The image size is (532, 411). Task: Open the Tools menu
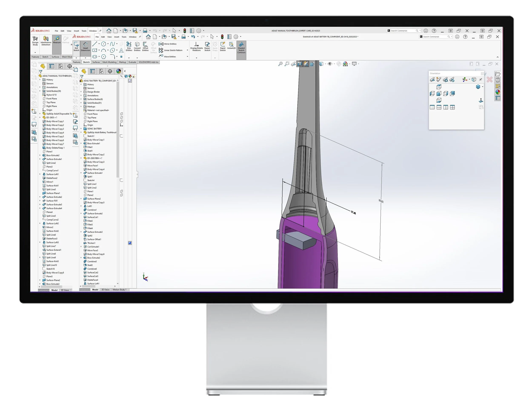[124, 37]
